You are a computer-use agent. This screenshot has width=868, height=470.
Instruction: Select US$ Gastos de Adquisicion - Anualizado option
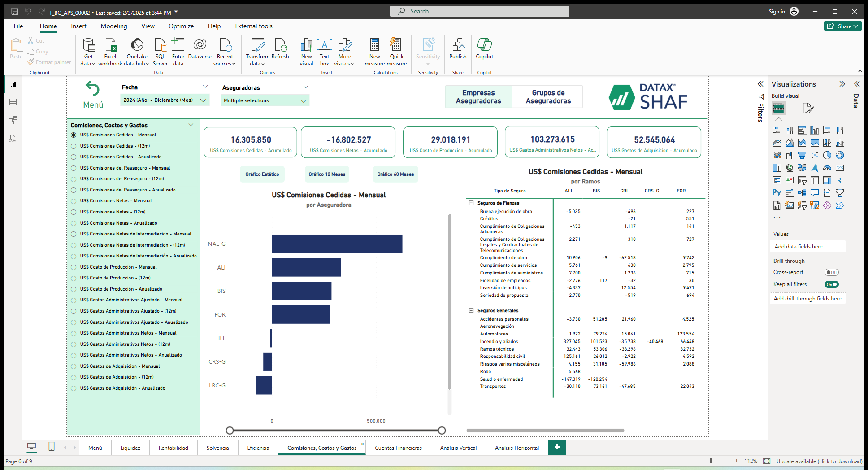pyautogui.click(x=74, y=388)
